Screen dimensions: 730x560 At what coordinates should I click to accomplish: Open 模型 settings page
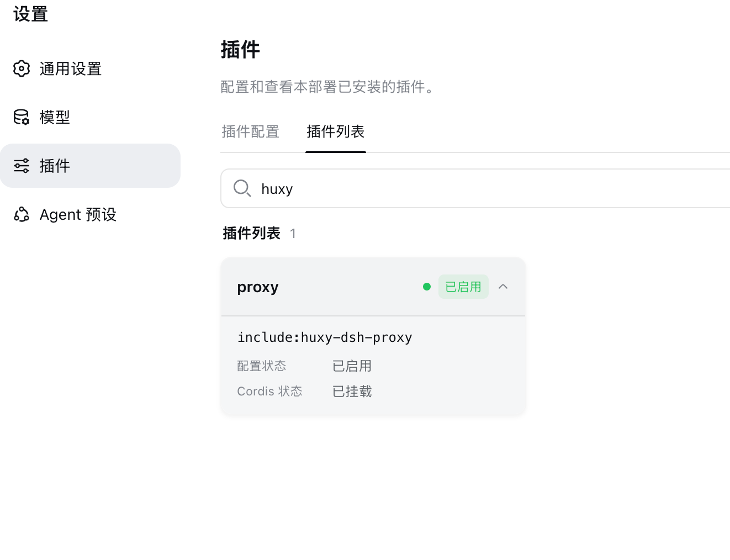tap(90, 117)
